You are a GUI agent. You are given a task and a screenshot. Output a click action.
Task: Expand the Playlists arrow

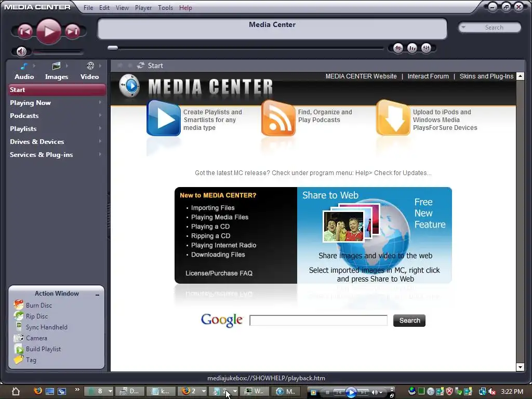pos(100,128)
